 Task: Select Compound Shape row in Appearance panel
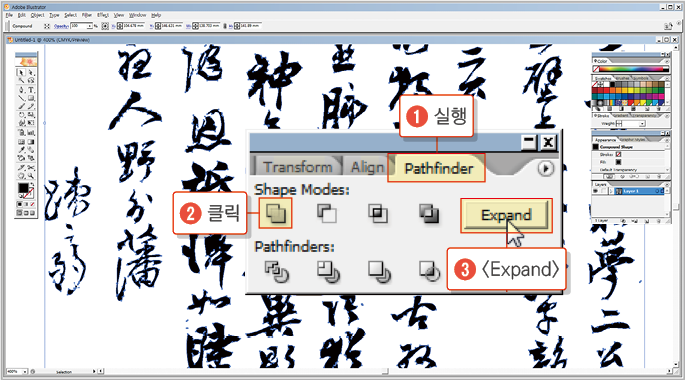pos(629,147)
